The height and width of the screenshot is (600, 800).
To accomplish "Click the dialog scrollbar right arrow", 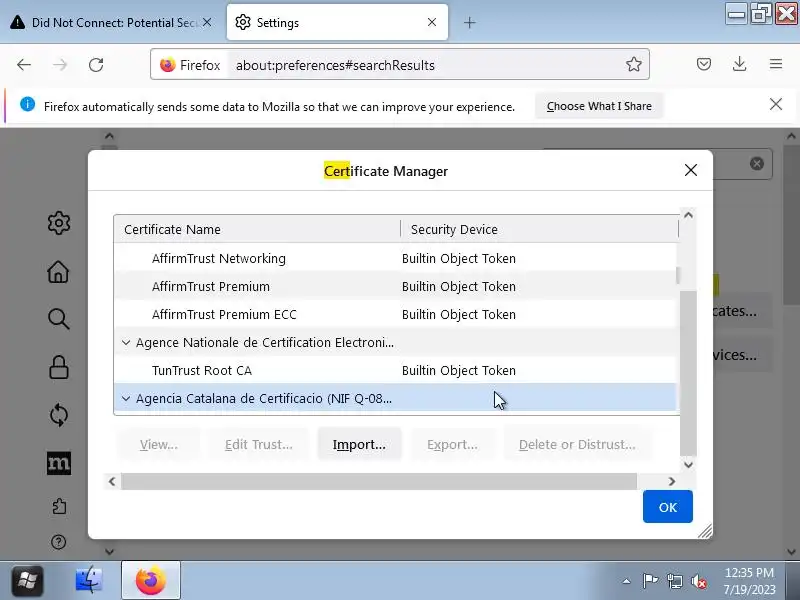I will click(x=671, y=481).
